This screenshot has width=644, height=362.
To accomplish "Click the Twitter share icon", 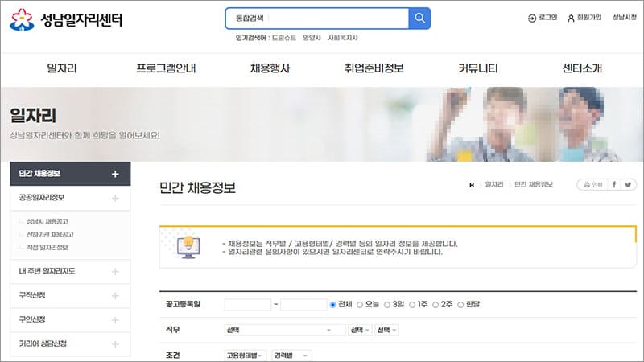I will (628, 185).
